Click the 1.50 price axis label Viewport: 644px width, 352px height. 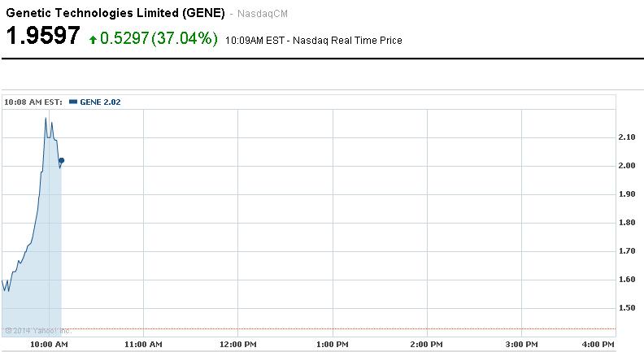click(x=627, y=308)
